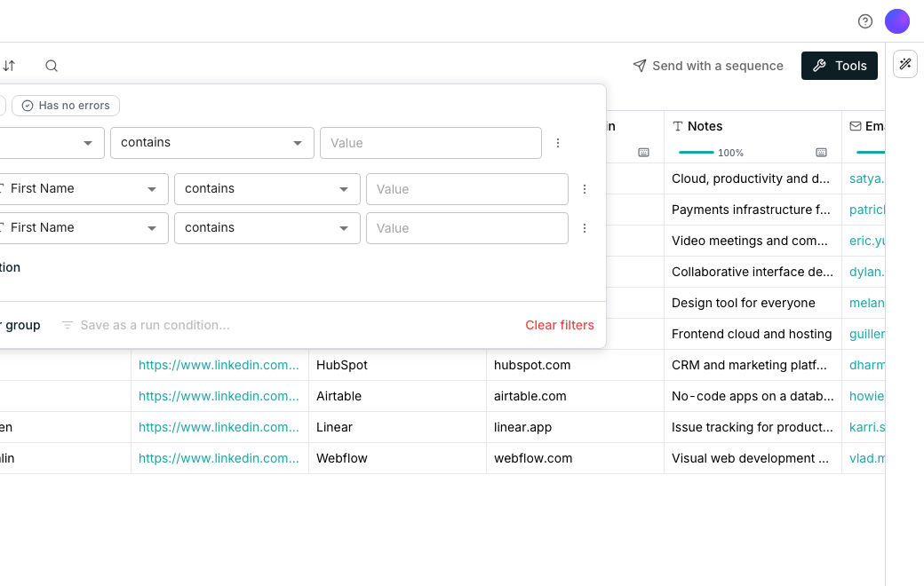Select the hubspot.com domain cell
This screenshot has width=924, height=586.
575,365
